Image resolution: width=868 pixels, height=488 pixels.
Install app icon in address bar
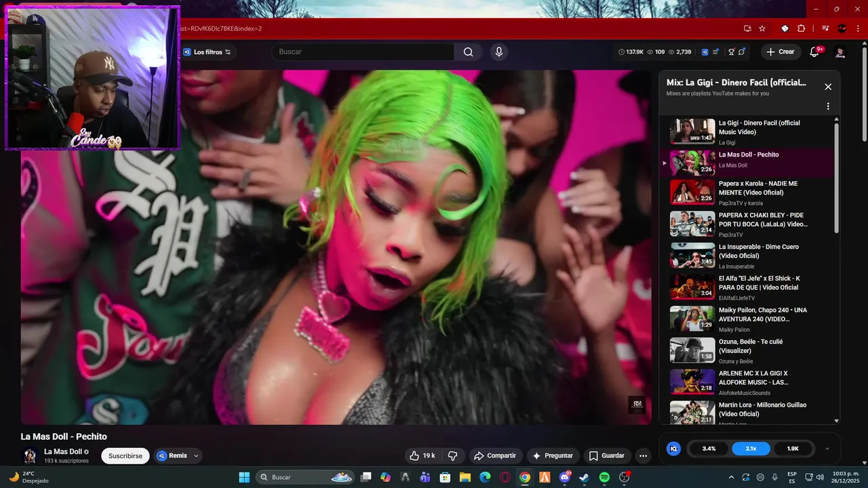tap(747, 28)
